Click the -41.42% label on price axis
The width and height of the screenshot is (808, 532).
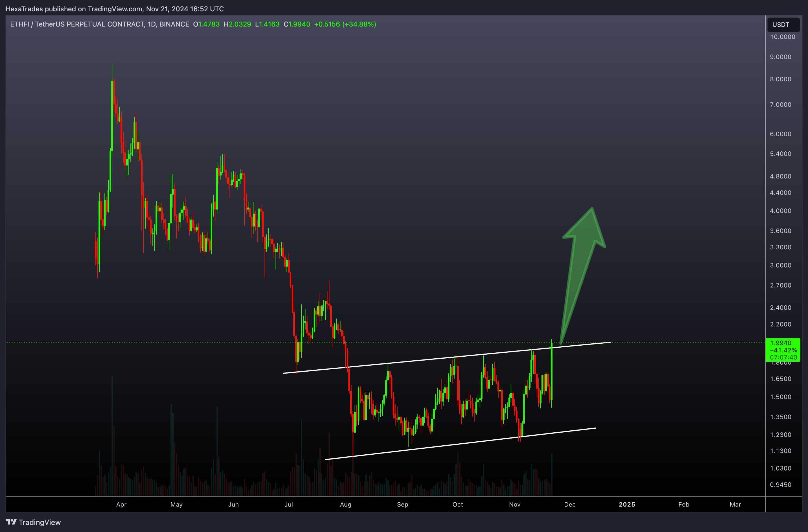[x=783, y=350]
